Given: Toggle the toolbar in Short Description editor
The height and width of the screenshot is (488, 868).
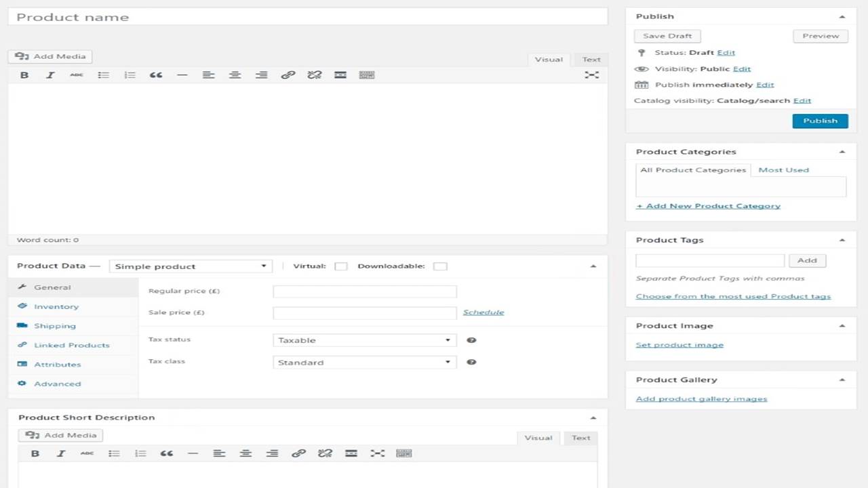Looking at the screenshot, I should click(403, 453).
